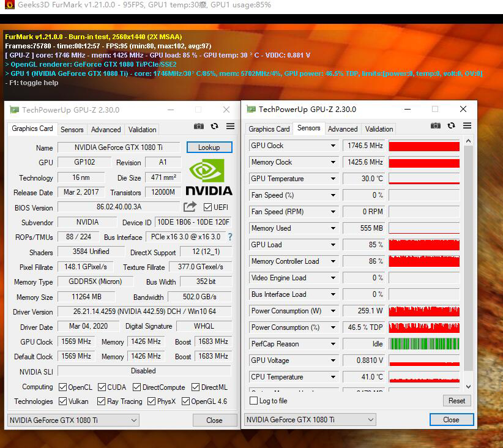
Task: Expand the GPU Clock sensor dropdown
Action: pos(333,146)
